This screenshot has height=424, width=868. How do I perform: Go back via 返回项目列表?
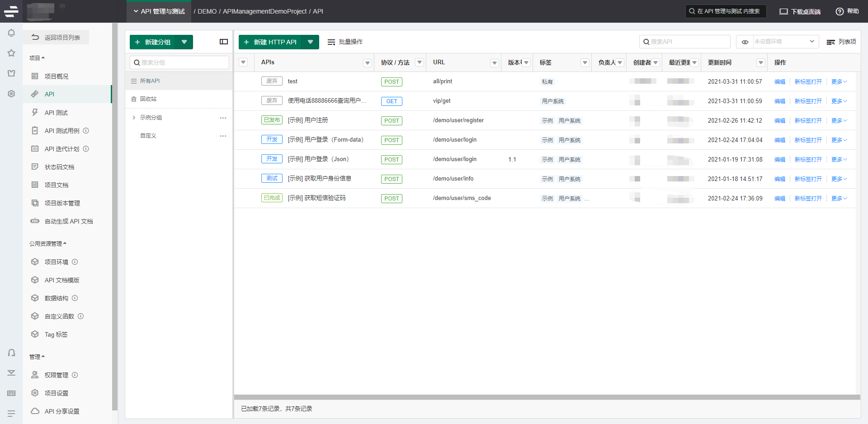(56, 38)
